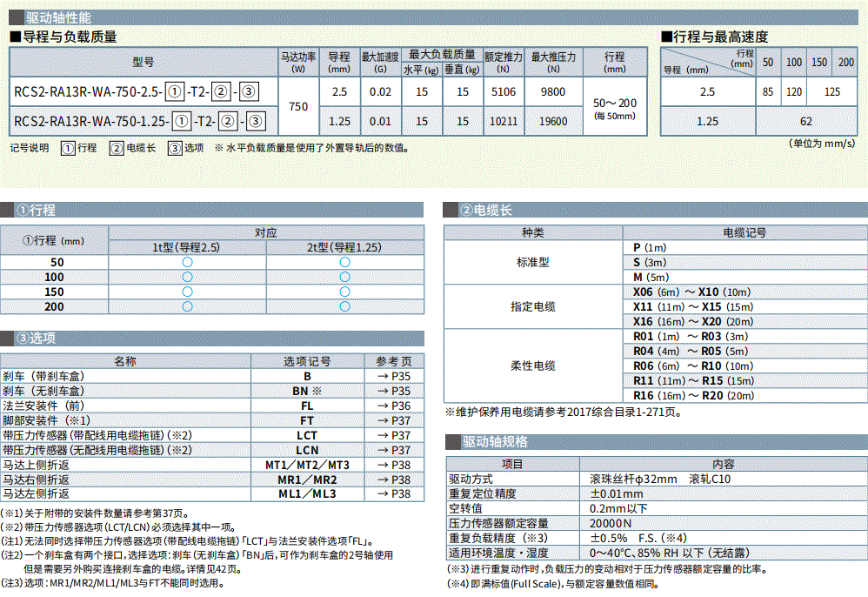This screenshot has height=597, width=868.
Task: Click the 导程与负载质量 heading
Action: 64,37
